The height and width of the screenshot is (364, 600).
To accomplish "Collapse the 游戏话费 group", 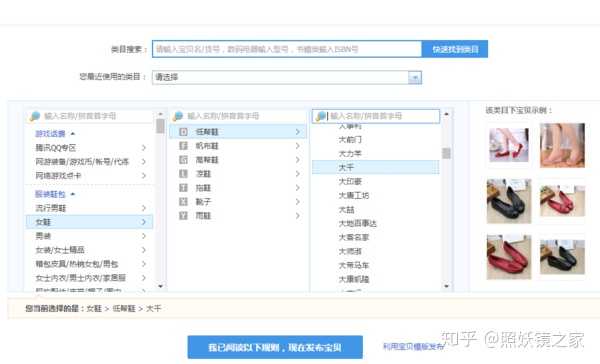I will (x=73, y=134).
